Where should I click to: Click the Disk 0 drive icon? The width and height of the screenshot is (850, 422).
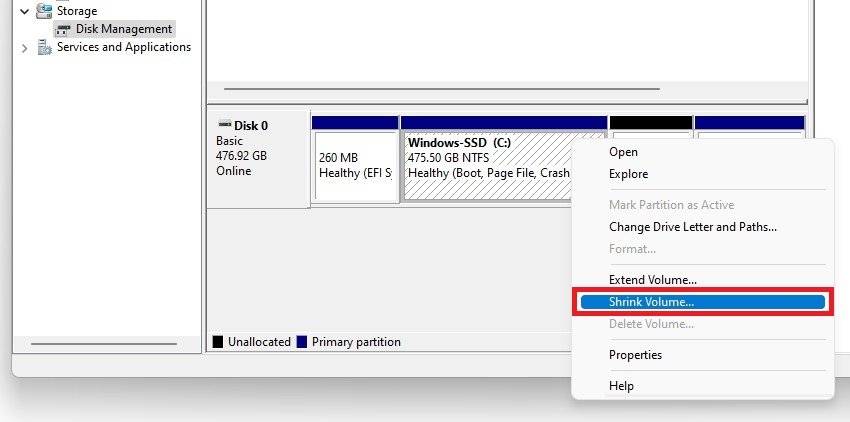tap(224, 125)
